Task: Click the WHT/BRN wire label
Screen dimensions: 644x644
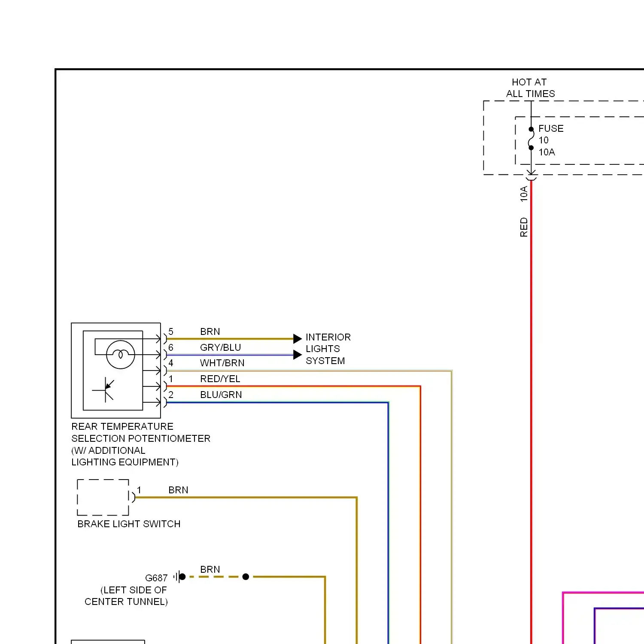Action: 222,363
